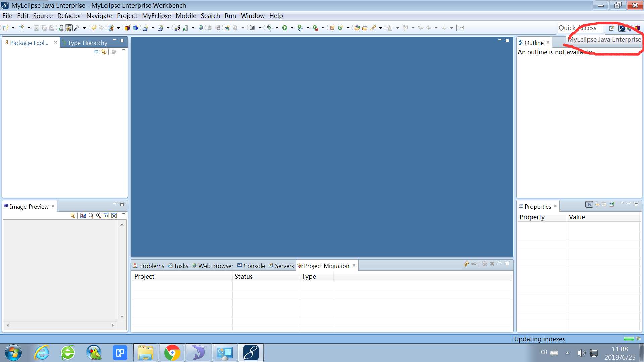The width and height of the screenshot is (644, 362).
Task: Click Fit to window in Image Preview
Action: [x=114, y=216]
